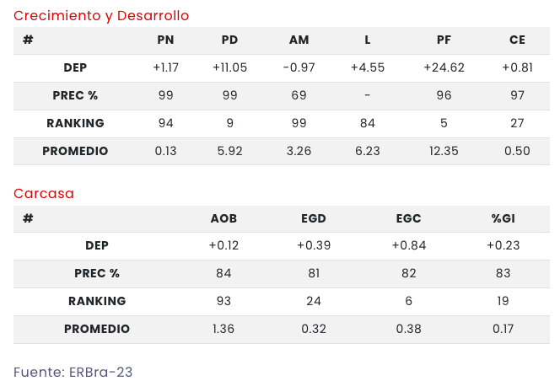Viewport: 560px width, 392px height.
Task: Select the EGD column header
Action: click(x=314, y=218)
